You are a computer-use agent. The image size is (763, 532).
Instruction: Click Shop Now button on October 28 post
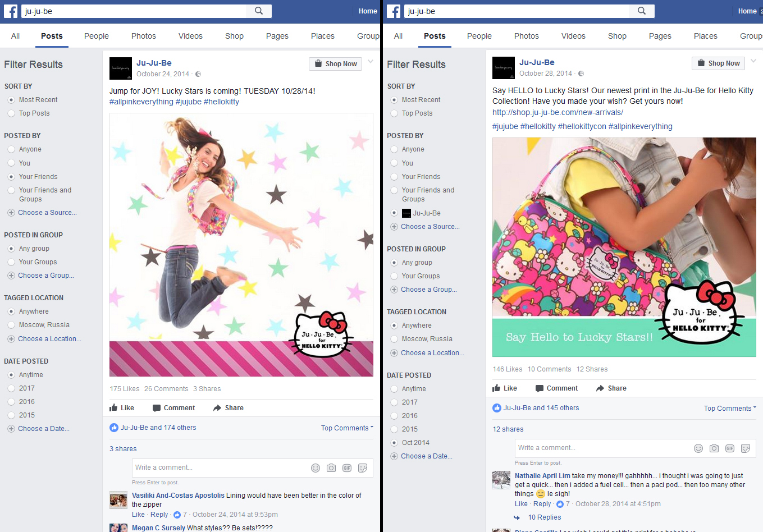point(718,63)
